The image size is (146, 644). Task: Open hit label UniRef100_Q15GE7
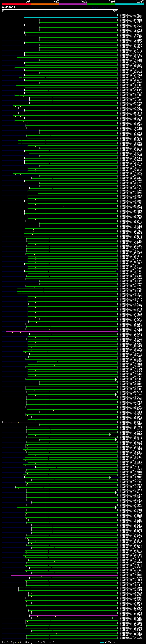[131, 615]
